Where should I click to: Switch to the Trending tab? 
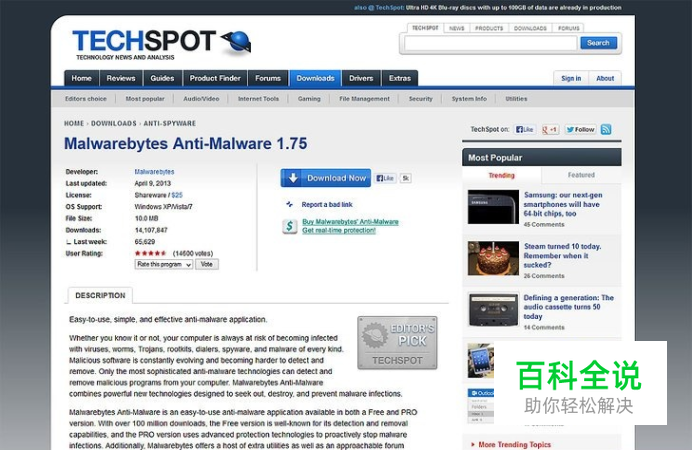(501, 175)
